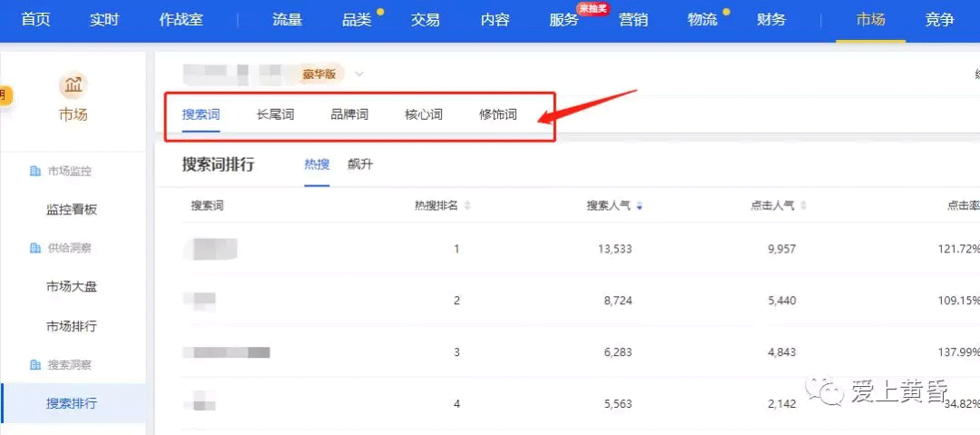Go to 市场排行 in sidebar
Screen dimensions: 980x435
point(72,326)
